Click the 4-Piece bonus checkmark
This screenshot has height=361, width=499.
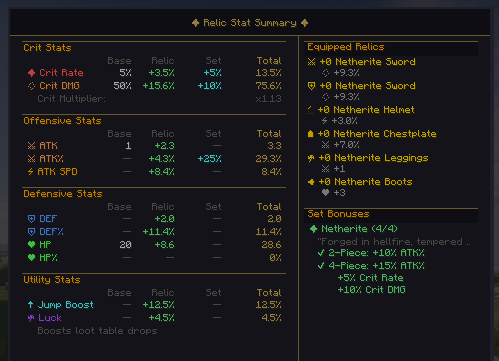pyautogui.click(x=321, y=266)
